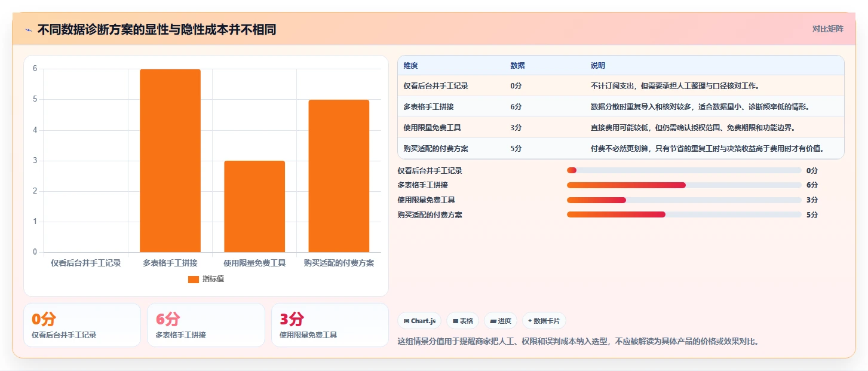
Task: Click the 多表格手工拼接 progress bar
Action: tap(684, 185)
